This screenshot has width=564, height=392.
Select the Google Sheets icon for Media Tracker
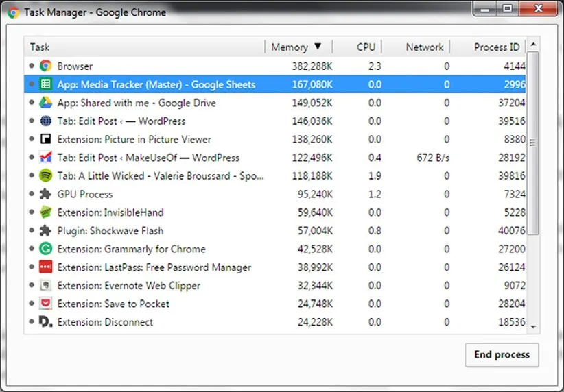(46, 85)
